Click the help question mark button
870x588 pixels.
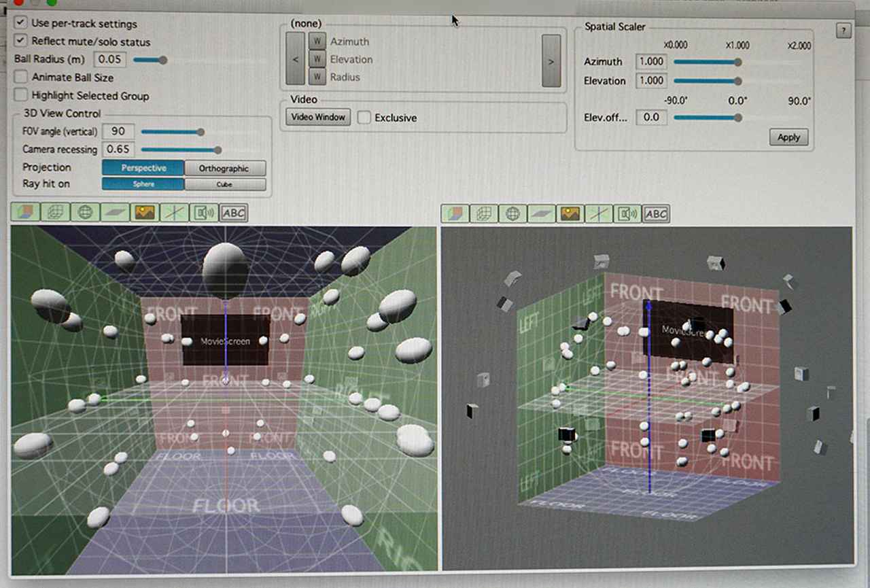[843, 31]
